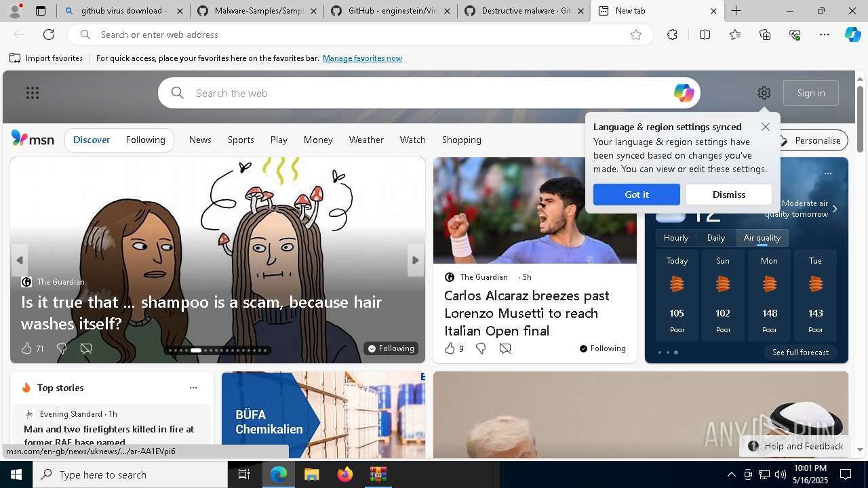Click Manage favorites now link
Viewport: 868px width, 488px height.
click(362, 58)
